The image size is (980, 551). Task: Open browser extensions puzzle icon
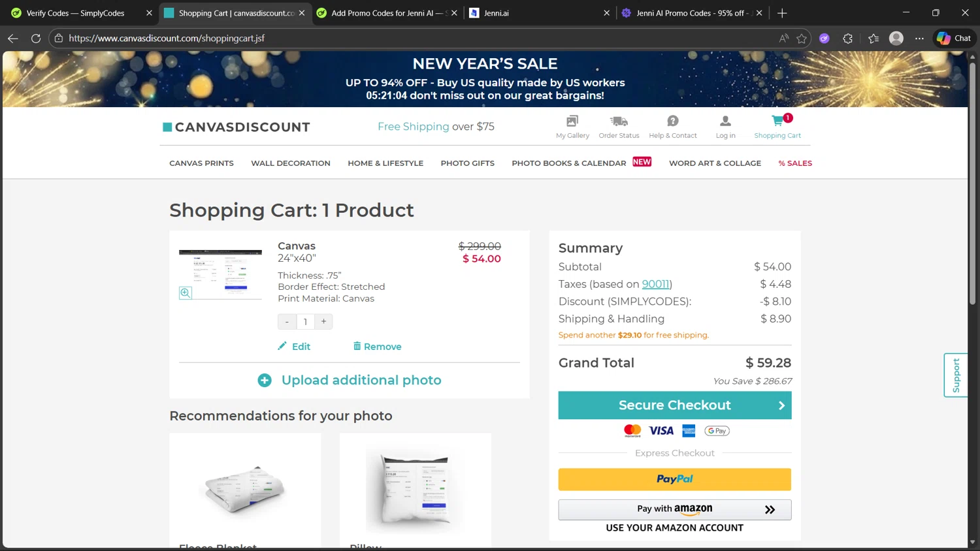pyautogui.click(x=848, y=39)
